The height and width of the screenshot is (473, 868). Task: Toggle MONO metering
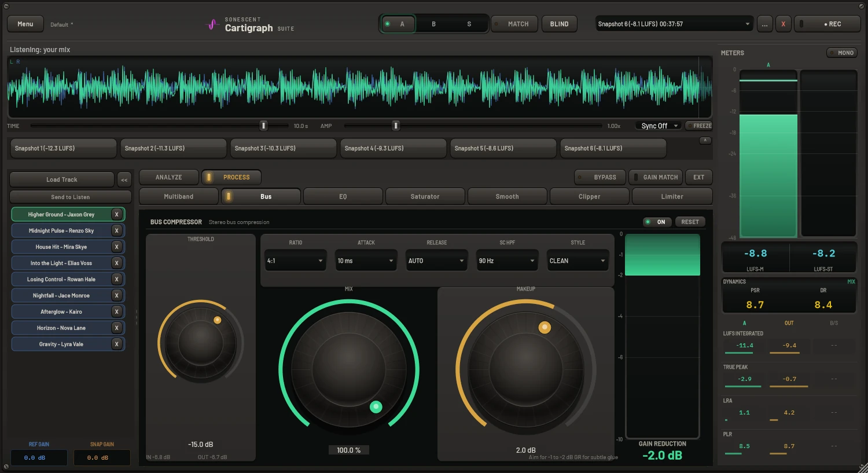click(841, 53)
